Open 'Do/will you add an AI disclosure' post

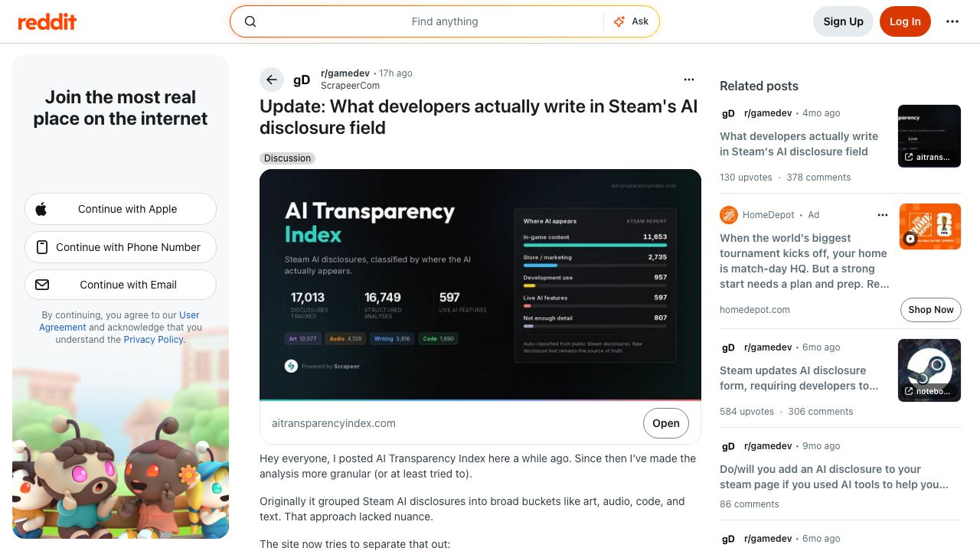(834, 477)
